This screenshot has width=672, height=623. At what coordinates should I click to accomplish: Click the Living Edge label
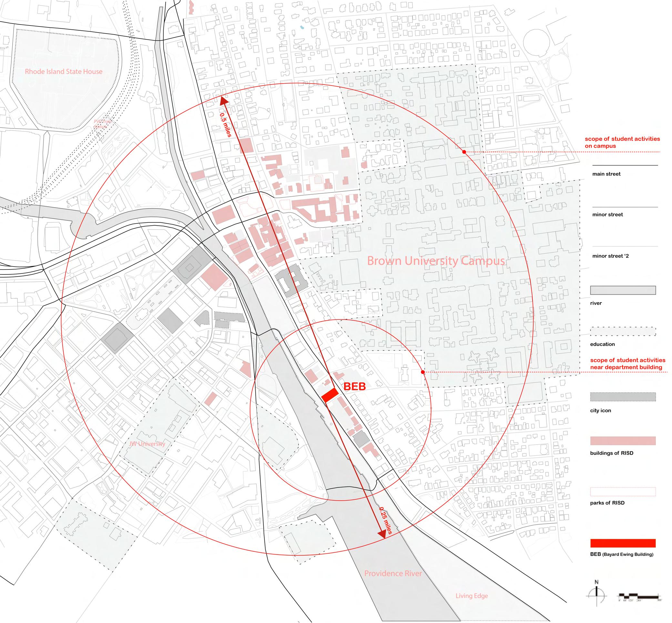tap(472, 596)
